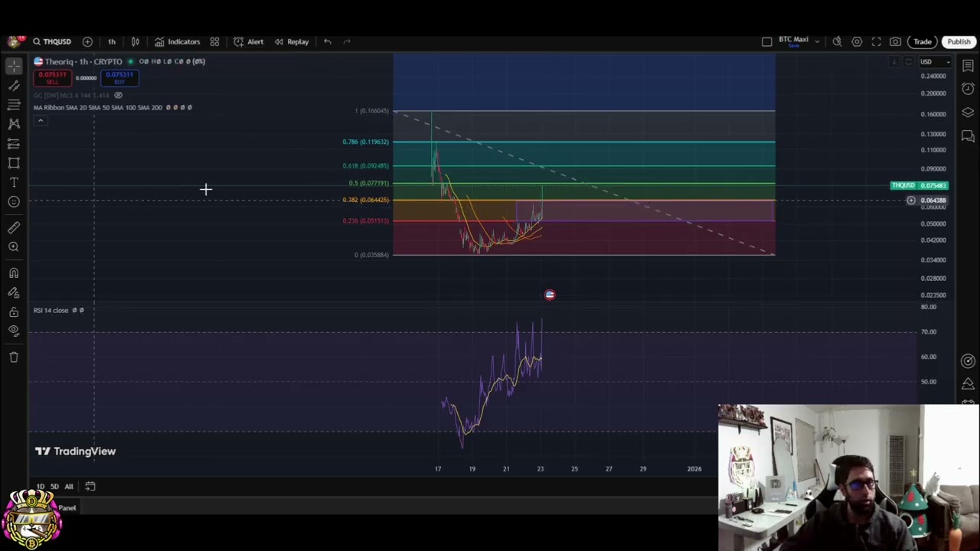980x551 pixels.
Task: Open the emoji icons tool
Action: click(14, 201)
